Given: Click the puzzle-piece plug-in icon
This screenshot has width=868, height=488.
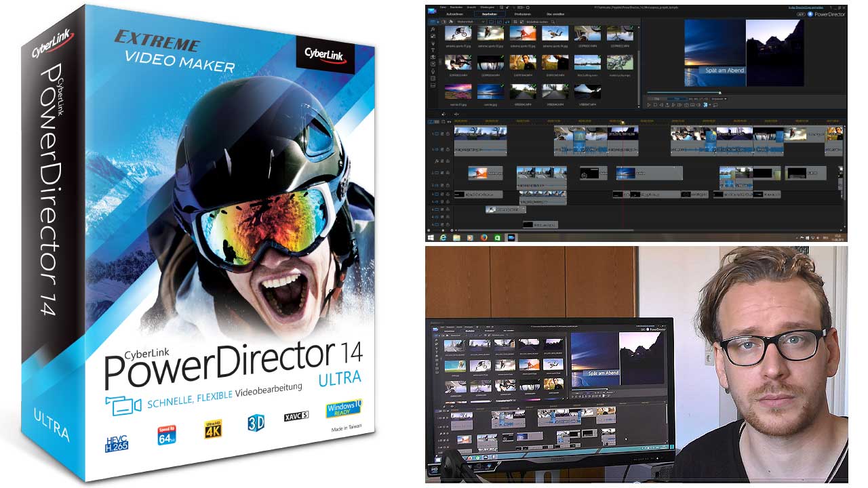Looking at the screenshot, I should click(451, 22).
